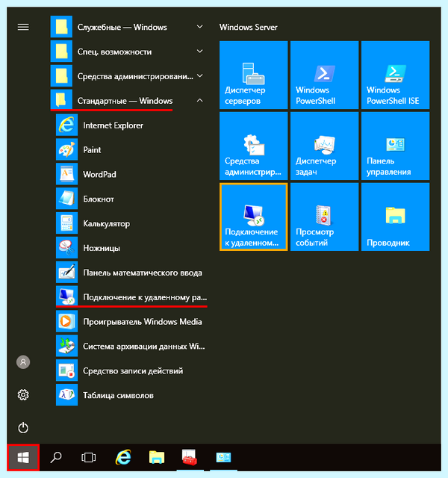The height and width of the screenshot is (478, 448).
Task: Launch Internet Explorer from the taskbar
Action: click(x=123, y=458)
